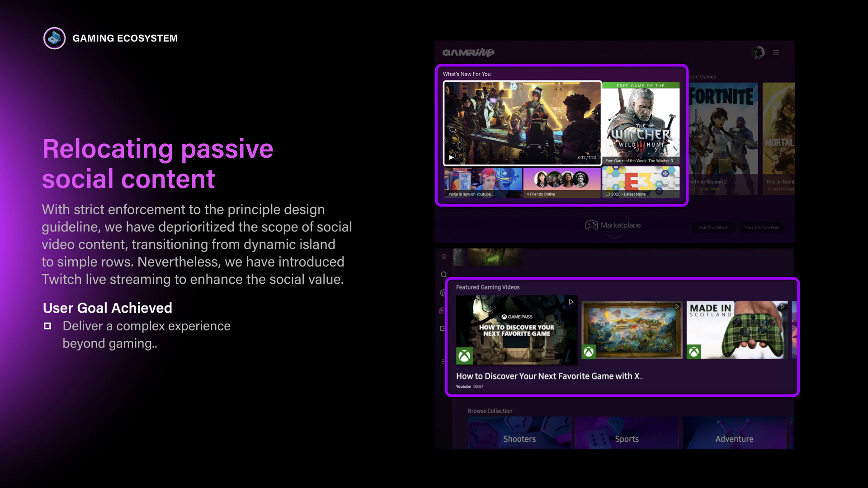The image size is (868, 488).
Task: Click play icon on the painting video
Action: (677, 306)
